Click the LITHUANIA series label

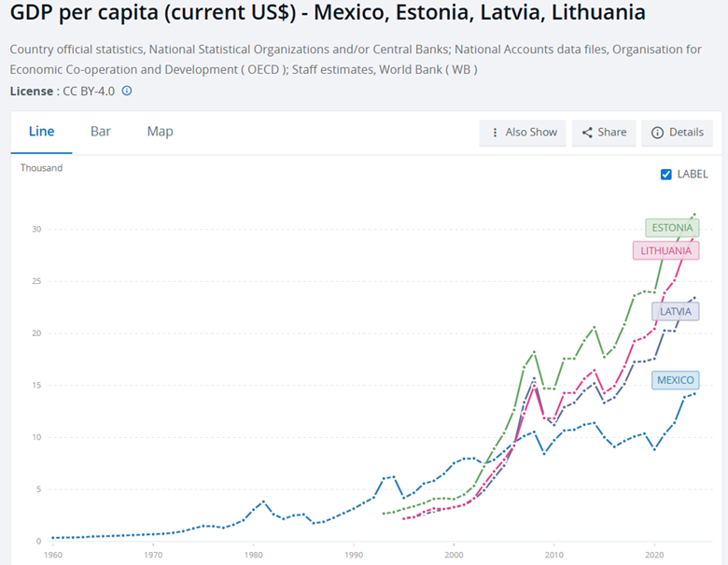pos(665,250)
